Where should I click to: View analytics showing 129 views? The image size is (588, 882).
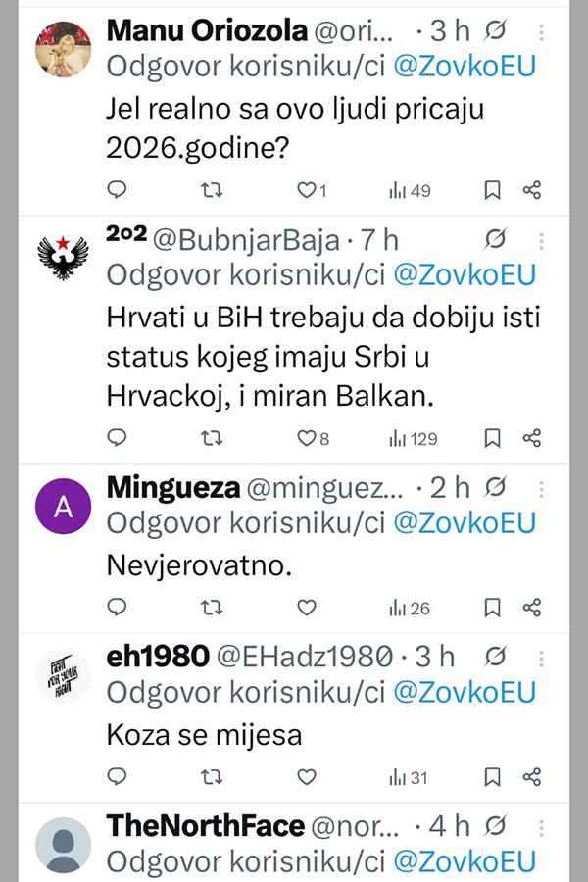click(413, 438)
